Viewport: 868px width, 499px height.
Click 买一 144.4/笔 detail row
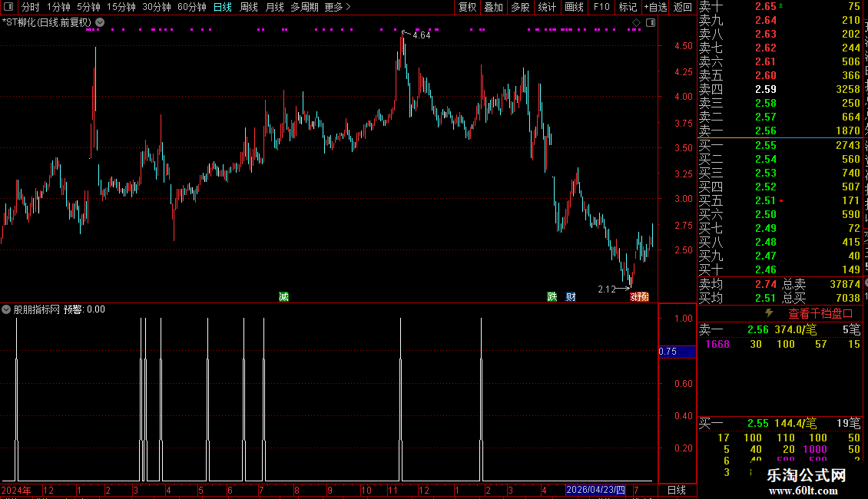780,423
